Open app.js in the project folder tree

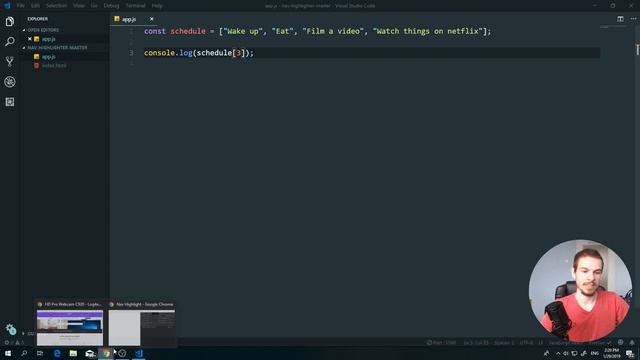pyautogui.click(x=49, y=57)
